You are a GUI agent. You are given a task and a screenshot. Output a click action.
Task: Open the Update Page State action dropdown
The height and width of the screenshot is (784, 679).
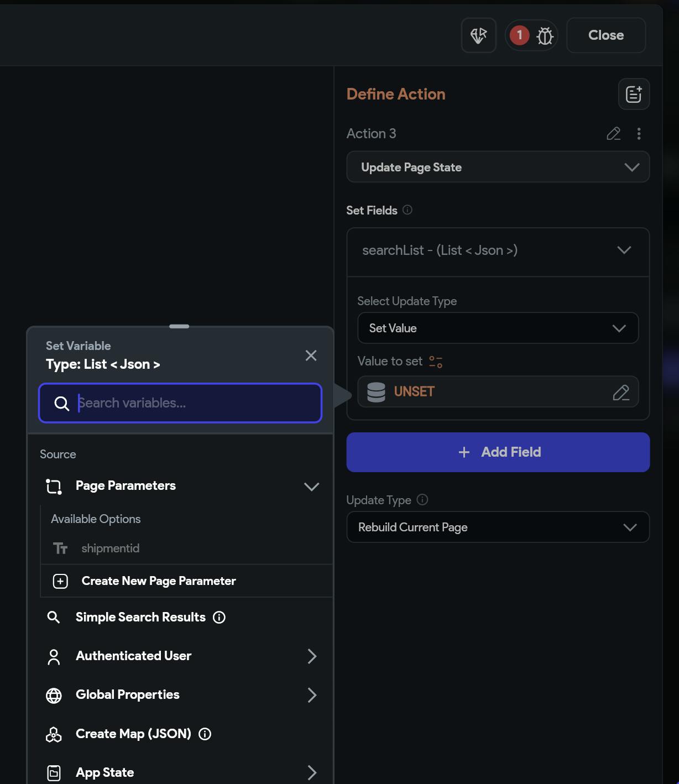pyautogui.click(x=498, y=167)
